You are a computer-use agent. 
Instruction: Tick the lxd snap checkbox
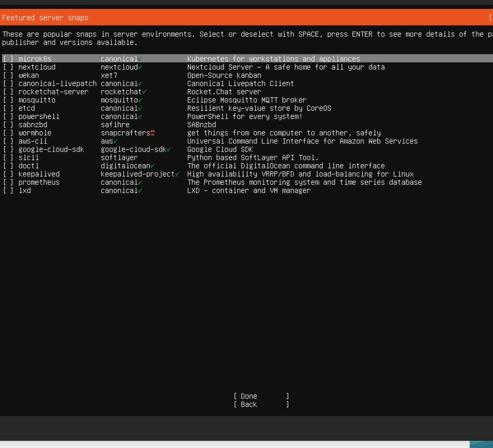[8, 191]
